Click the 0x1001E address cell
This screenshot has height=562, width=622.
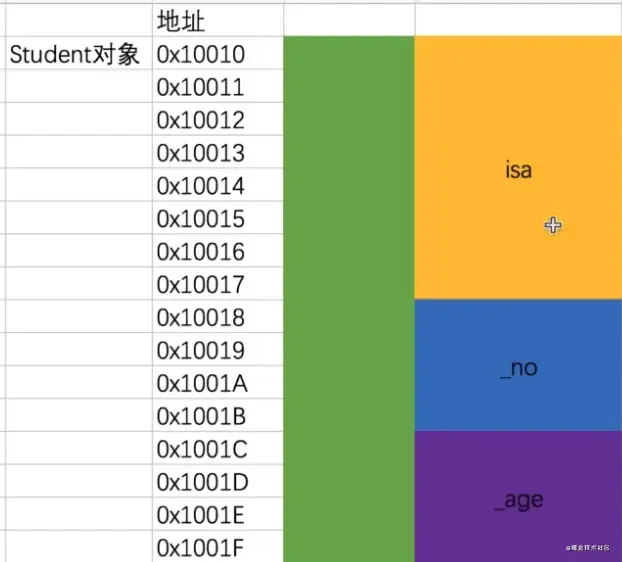click(217, 515)
